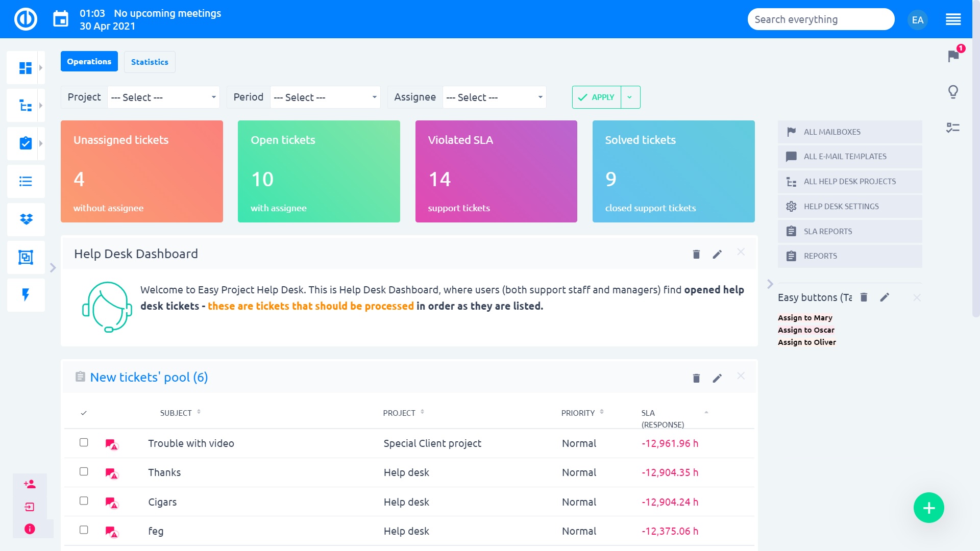Open the Assignee filter dropdown
Screen dimensions: 980x551
click(495, 97)
